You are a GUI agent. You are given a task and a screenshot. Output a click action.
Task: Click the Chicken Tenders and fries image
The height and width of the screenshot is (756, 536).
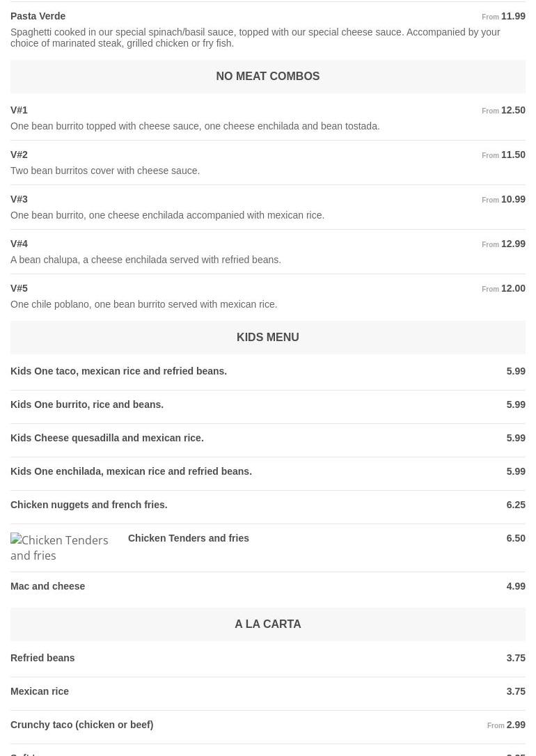pos(63,548)
